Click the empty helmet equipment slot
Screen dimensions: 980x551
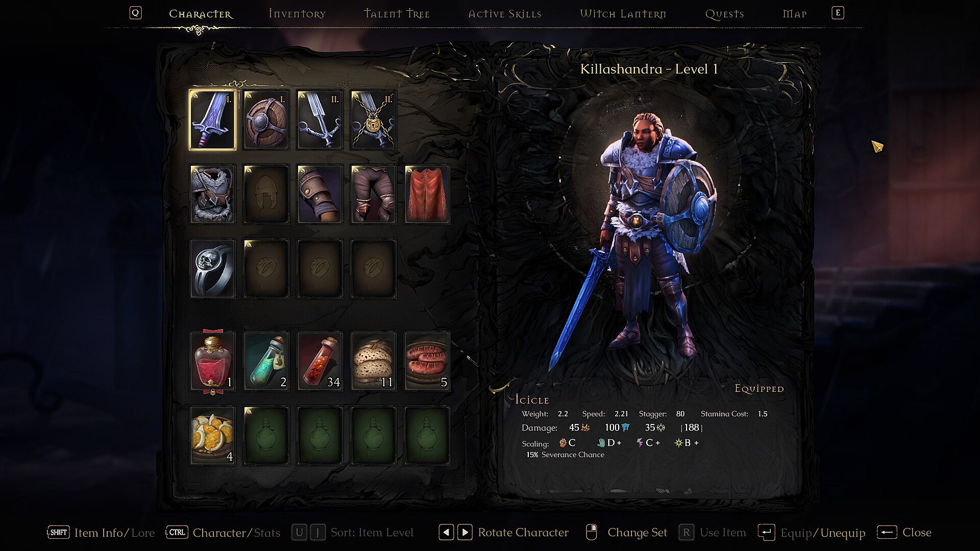[266, 194]
